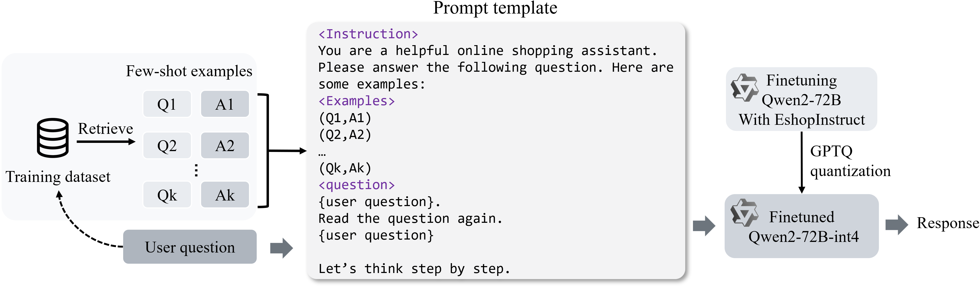Click the Response output label
980x286 pixels.
[948, 223]
